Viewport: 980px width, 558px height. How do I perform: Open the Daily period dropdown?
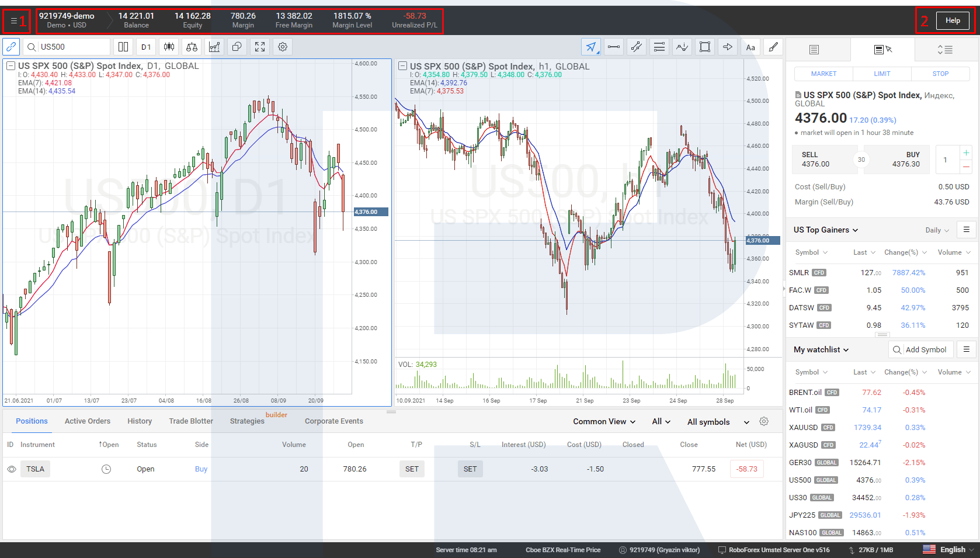937,230
